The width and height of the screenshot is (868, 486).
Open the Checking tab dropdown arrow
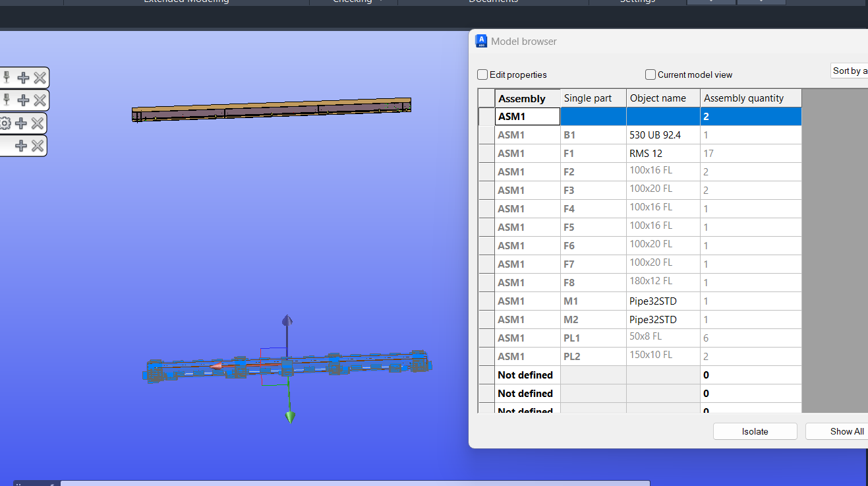pyautogui.click(x=380, y=1)
